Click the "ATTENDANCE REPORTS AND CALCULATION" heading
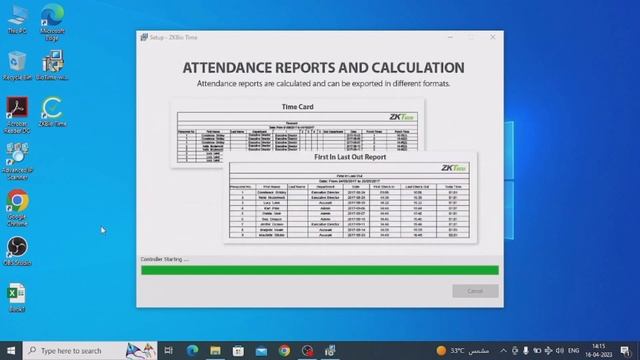 tap(324, 68)
